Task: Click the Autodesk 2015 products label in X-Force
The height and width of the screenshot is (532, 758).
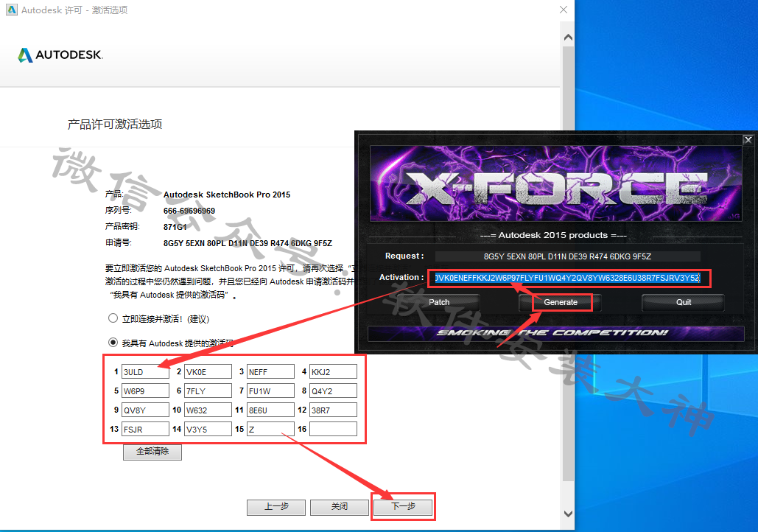Action: pos(553,235)
